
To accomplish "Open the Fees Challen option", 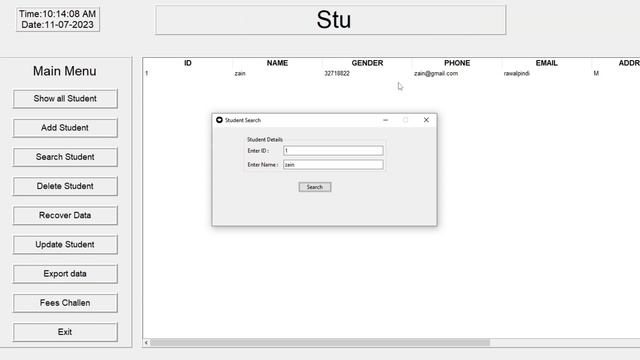I will (65, 303).
